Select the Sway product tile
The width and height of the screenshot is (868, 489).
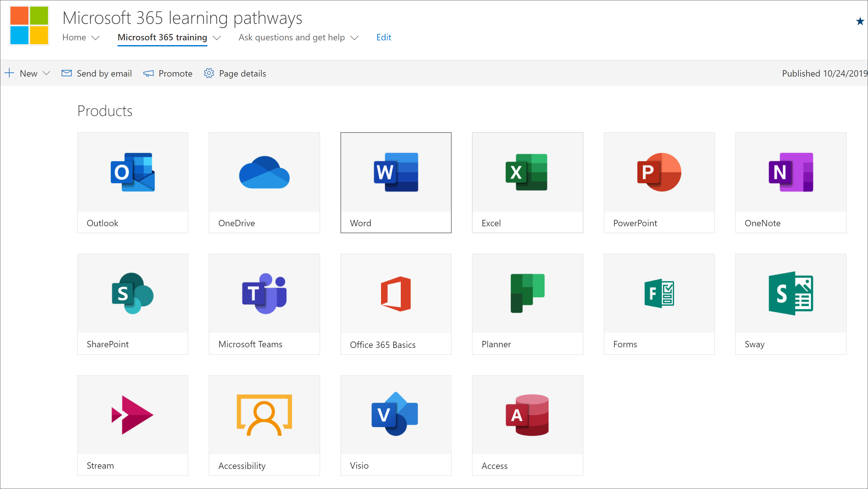click(790, 304)
